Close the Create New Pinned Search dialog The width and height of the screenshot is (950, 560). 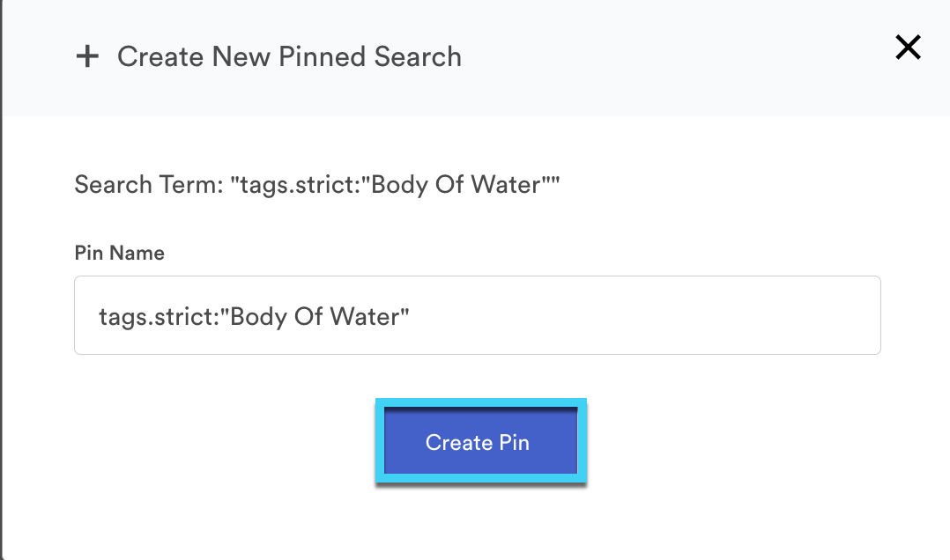(908, 48)
